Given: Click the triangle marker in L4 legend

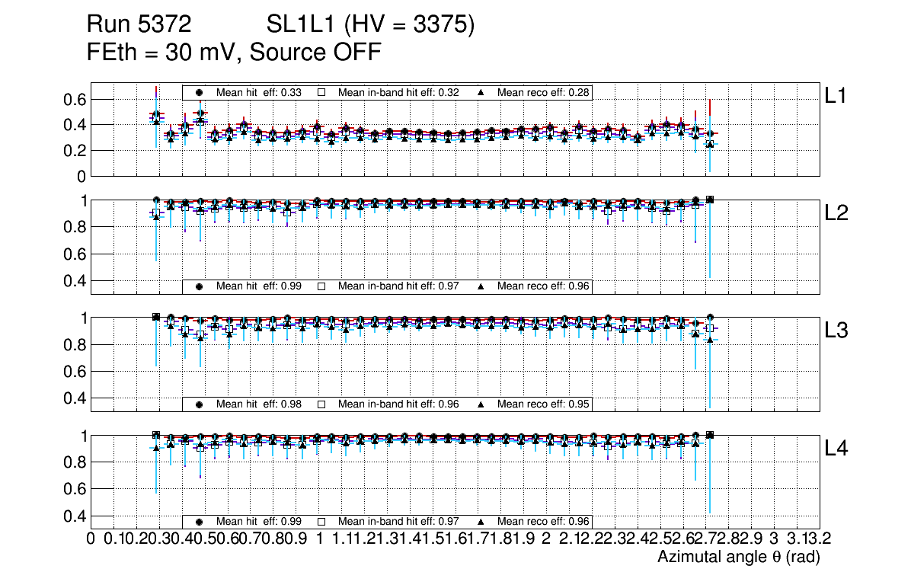Looking at the screenshot, I should (x=481, y=522).
